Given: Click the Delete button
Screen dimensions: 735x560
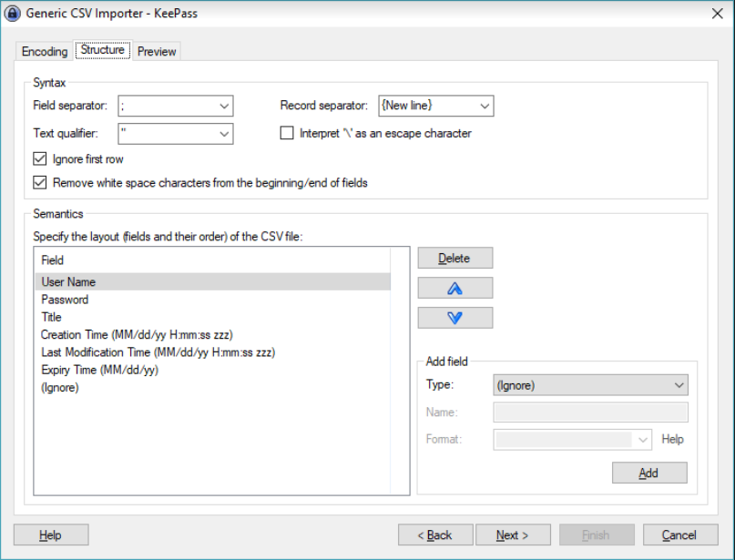Looking at the screenshot, I should tap(454, 258).
